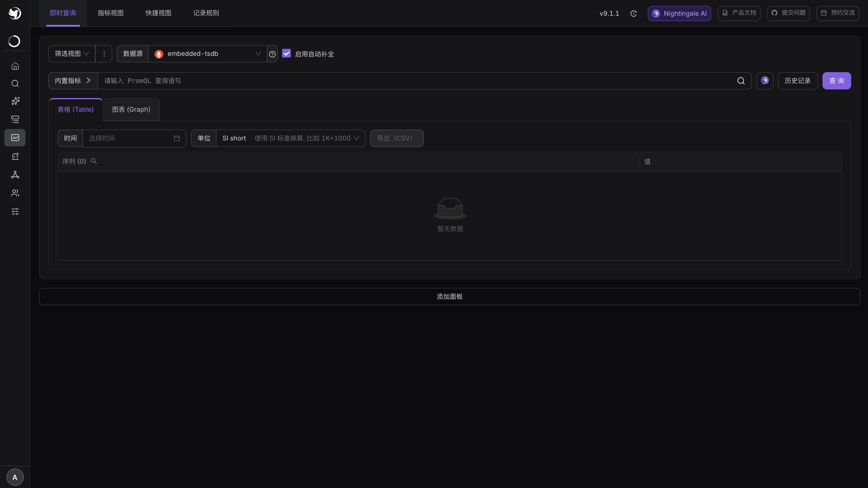The width and height of the screenshot is (868, 488).
Task: Expand the 内置指标 builtin metrics menu
Action: click(73, 81)
